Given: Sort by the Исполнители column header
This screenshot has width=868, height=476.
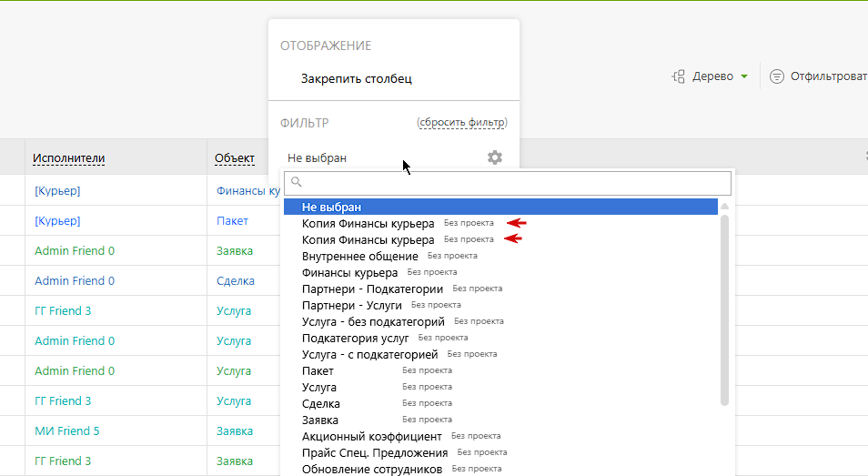Looking at the screenshot, I should [x=68, y=158].
